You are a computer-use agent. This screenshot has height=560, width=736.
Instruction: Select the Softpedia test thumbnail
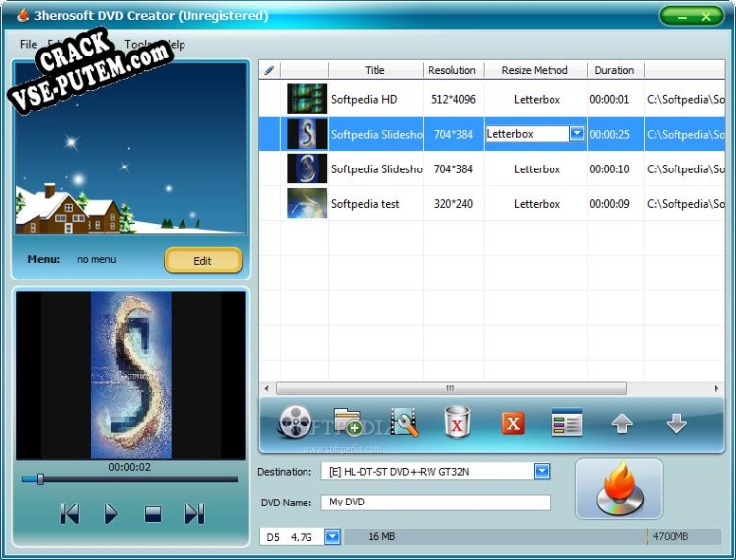pos(307,203)
